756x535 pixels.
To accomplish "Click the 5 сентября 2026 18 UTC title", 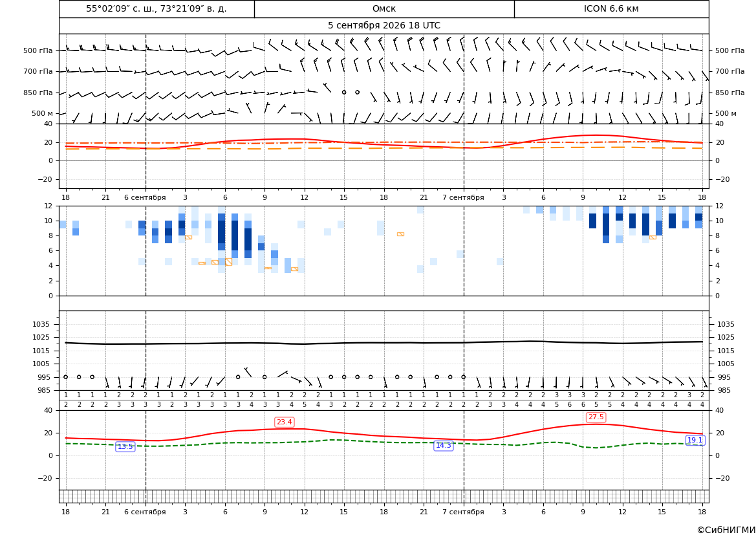I will 384,26.
